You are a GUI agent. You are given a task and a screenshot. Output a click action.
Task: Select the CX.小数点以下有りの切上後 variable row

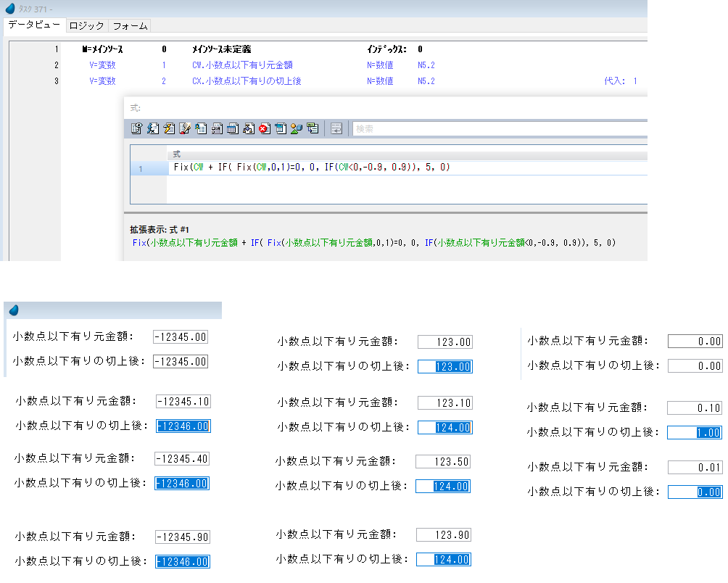coord(247,81)
